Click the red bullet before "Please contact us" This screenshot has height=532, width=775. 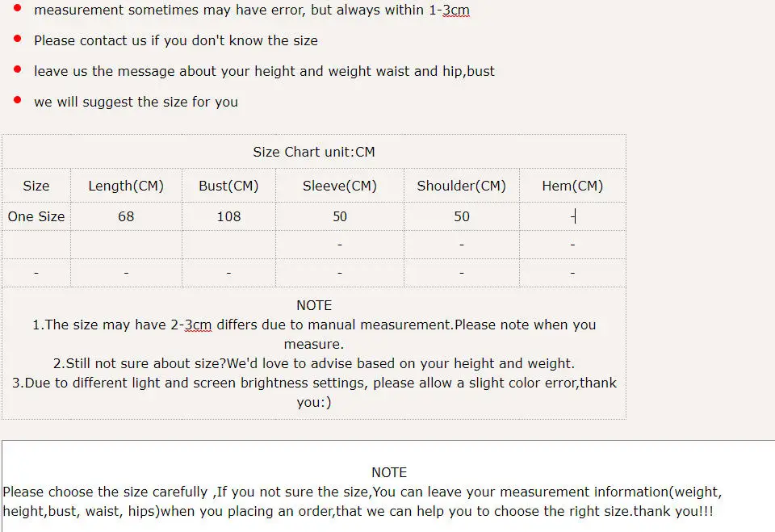coord(17,39)
